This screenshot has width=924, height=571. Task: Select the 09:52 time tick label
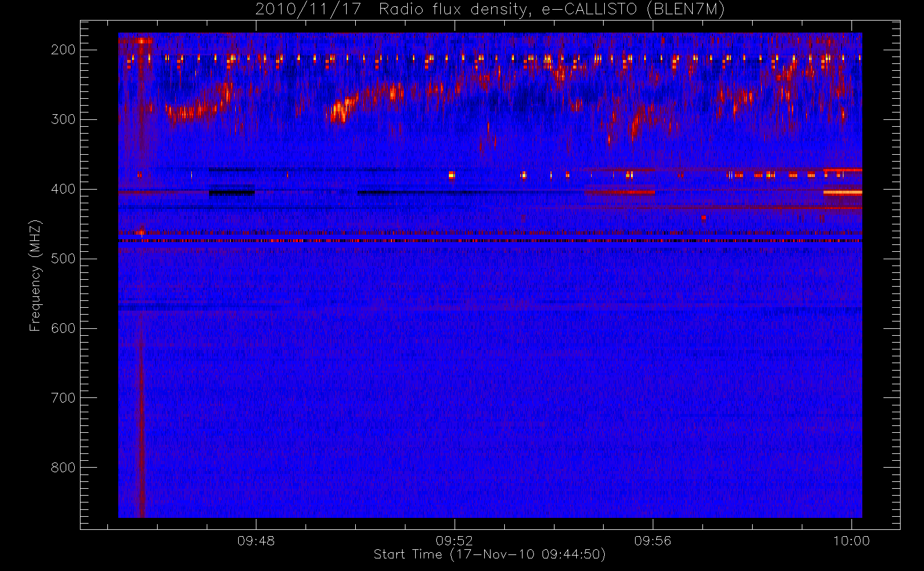click(x=454, y=541)
